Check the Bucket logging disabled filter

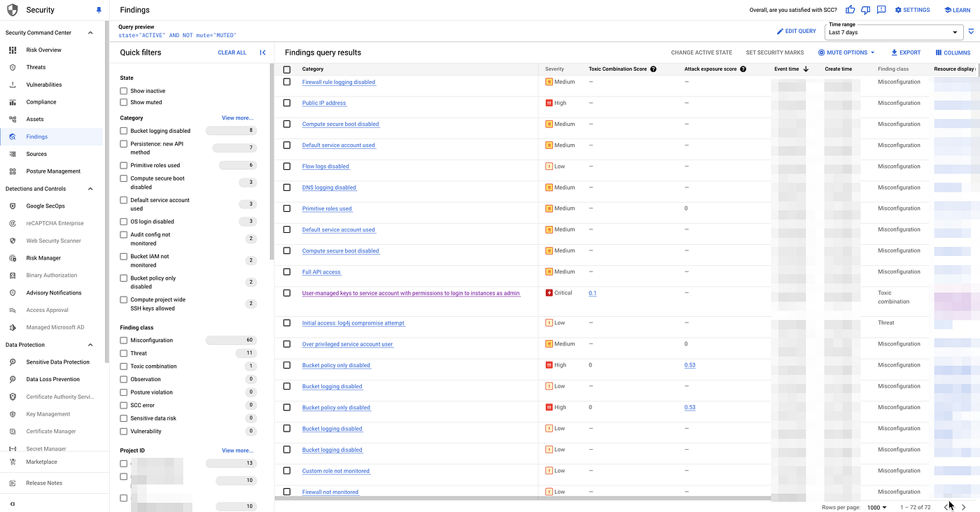point(124,131)
